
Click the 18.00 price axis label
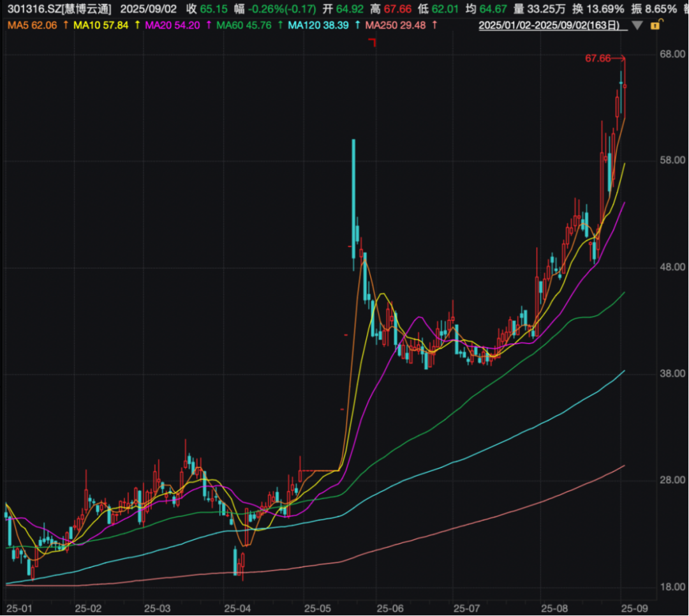[x=672, y=587]
